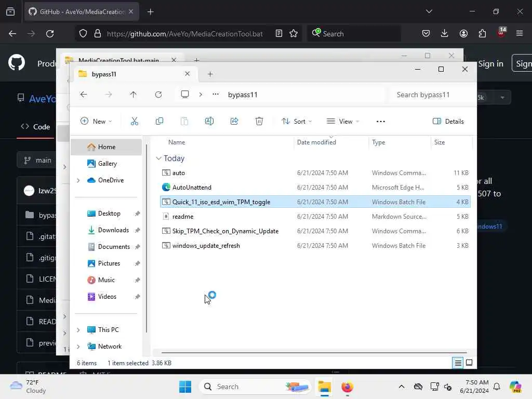The height and width of the screenshot is (399, 532).
Task: Click the Delete trash icon in Explorer toolbar
Action: (259, 121)
